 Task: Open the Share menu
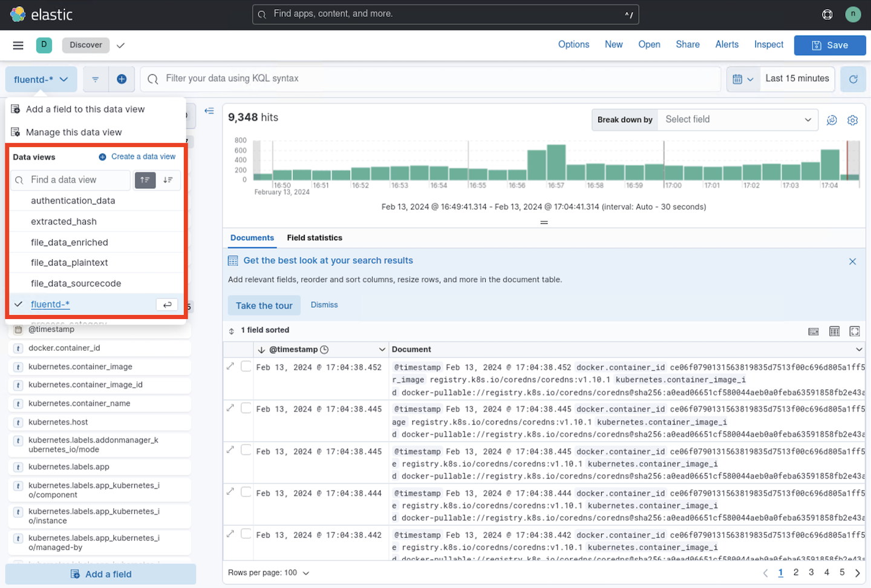(688, 45)
